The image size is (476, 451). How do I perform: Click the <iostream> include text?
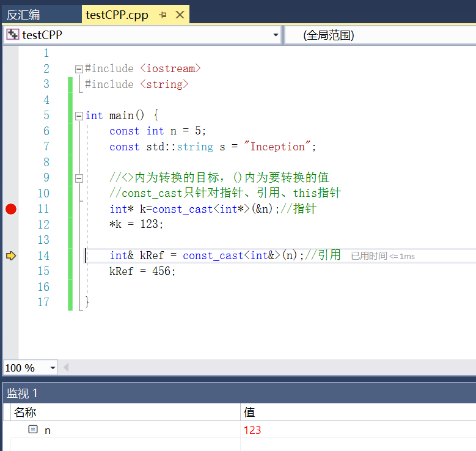point(170,68)
